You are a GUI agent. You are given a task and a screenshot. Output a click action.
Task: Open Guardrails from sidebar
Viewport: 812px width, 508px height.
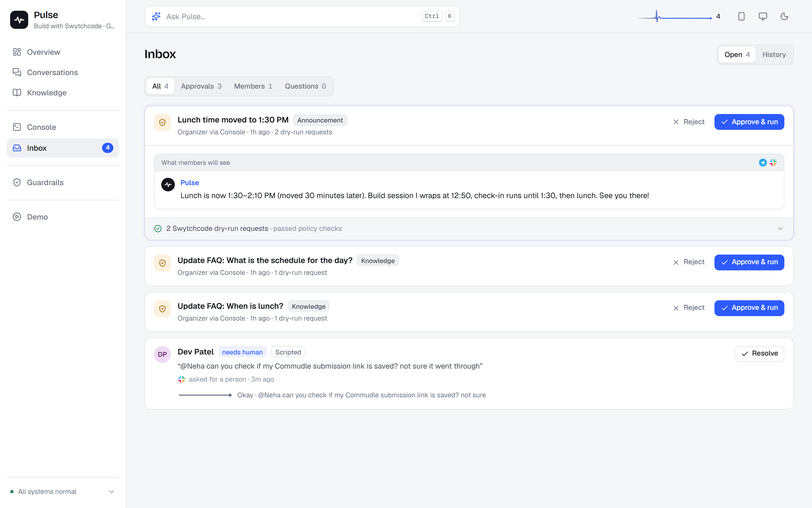[x=63, y=182]
